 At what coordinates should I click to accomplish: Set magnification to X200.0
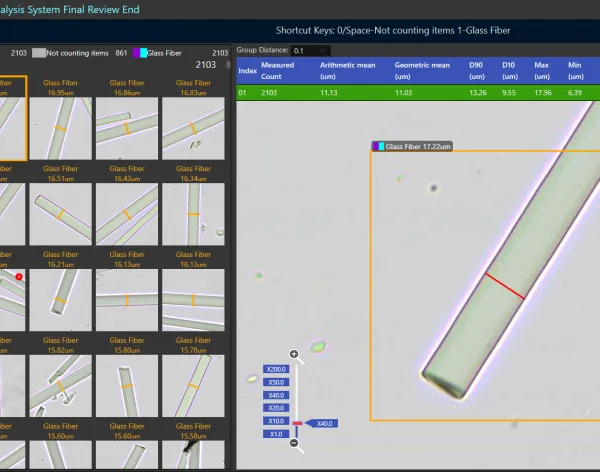(276, 369)
